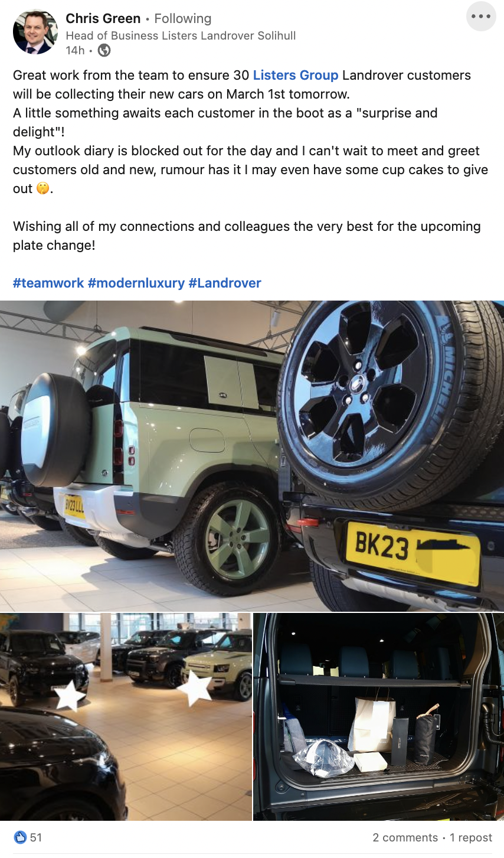Open the #Landrover hashtag
The width and height of the screenshot is (504, 858).
click(225, 283)
